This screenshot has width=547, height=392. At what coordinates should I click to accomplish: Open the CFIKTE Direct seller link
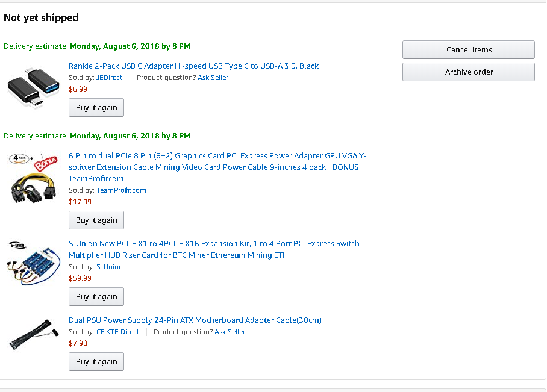pos(117,332)
